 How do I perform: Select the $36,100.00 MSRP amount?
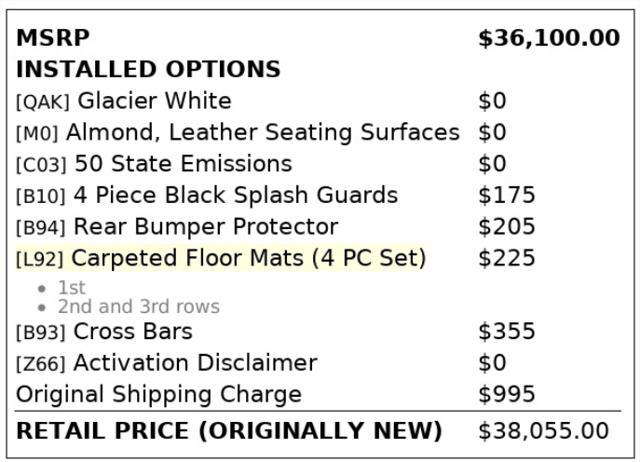(x=548, y=38)
